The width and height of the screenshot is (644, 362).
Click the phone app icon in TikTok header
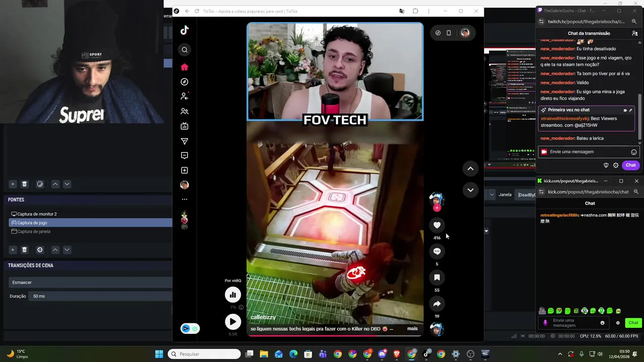coord(449,33)
